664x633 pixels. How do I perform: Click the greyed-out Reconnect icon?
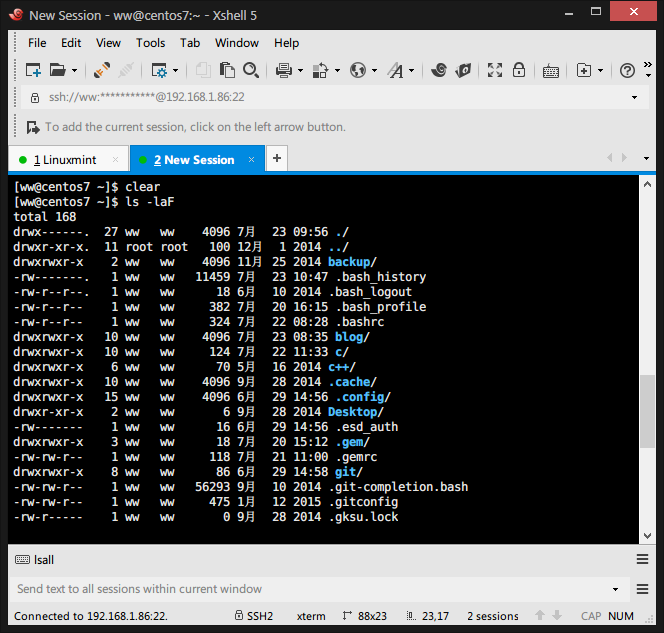click(x=126, y=70)
